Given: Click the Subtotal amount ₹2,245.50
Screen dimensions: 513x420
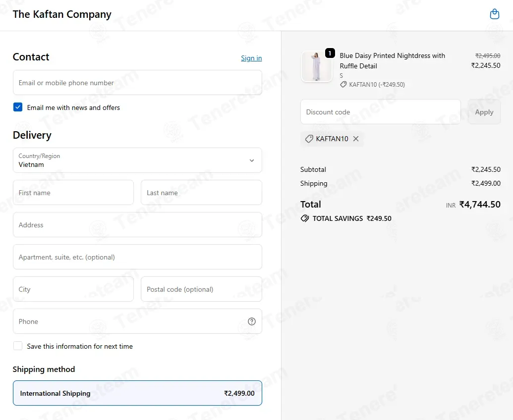Looking at the screenshot, I should click(486, 169).
